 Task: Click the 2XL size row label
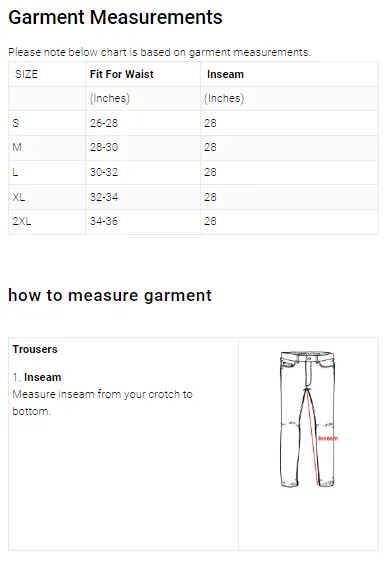[x=22, y=221]
